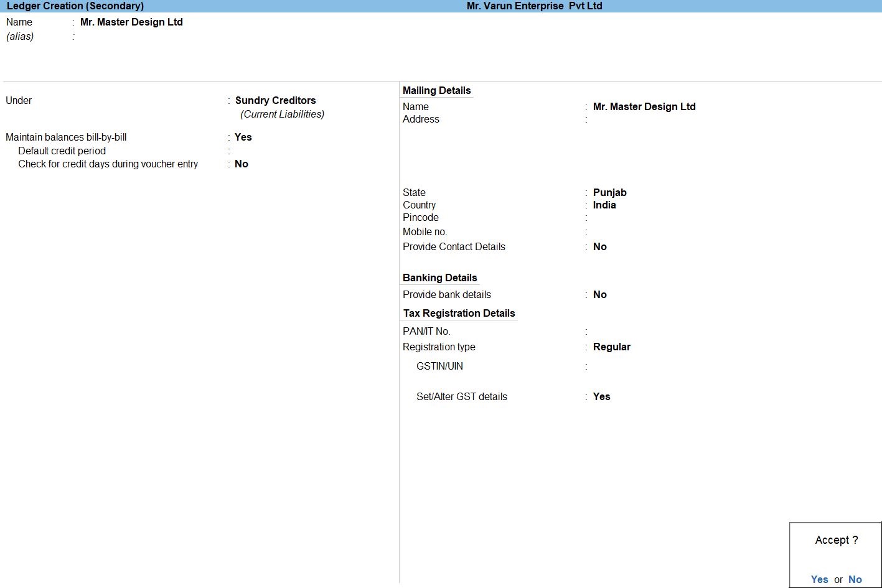Toggle Maintain balances bill-by-bill value
The height and width of the screenshot is (588, 882).
pos(243,137)
